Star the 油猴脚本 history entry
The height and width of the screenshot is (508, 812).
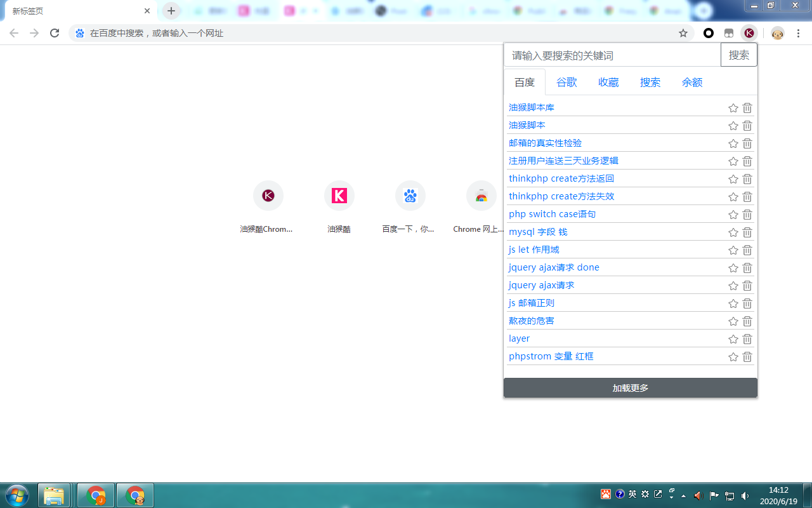pos(733,126)
